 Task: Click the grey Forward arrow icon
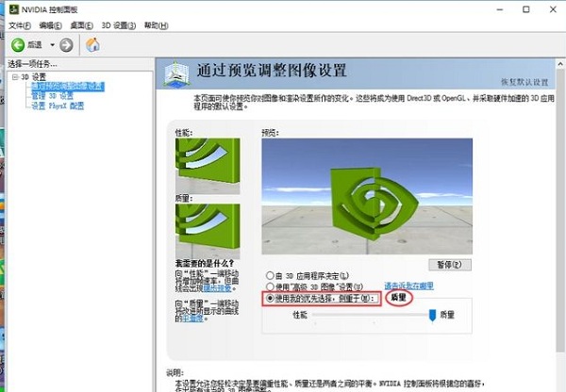click(x=66, y=45)
